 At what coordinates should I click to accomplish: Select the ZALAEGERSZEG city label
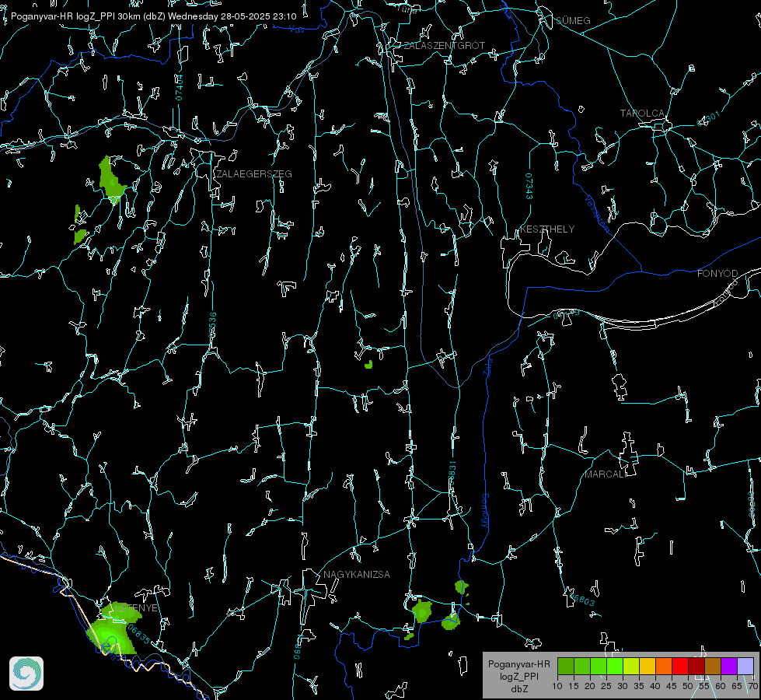[254, 174]
